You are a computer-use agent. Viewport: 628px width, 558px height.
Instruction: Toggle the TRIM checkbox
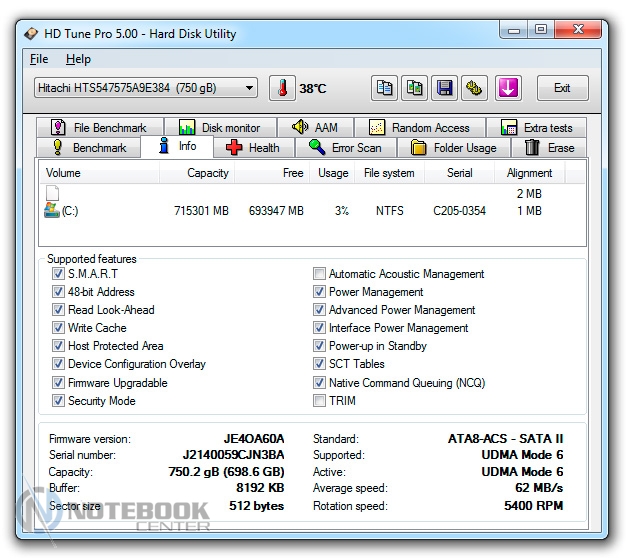pyautogui.click(x=319, y=401)
